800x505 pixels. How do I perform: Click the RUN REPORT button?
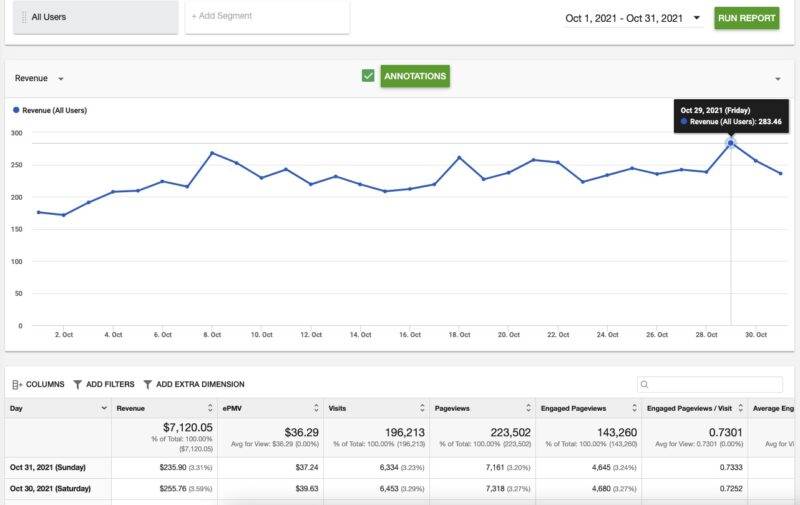(746, 18)
